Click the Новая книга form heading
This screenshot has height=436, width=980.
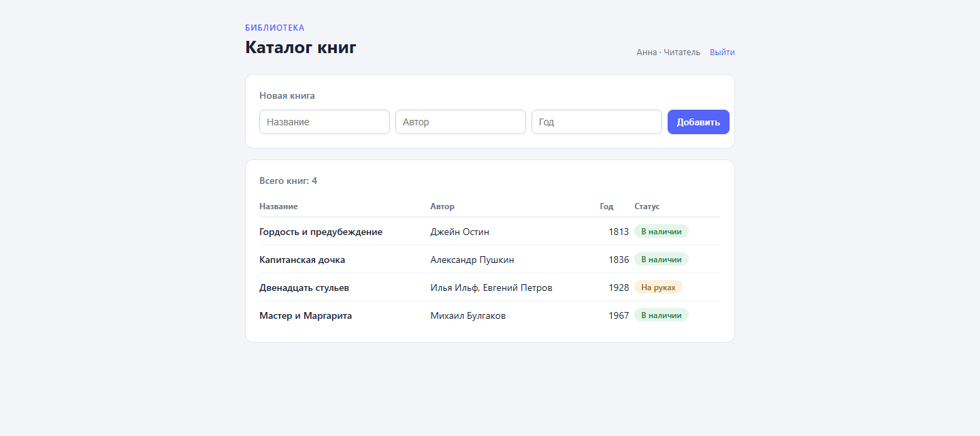click(287, 95)
